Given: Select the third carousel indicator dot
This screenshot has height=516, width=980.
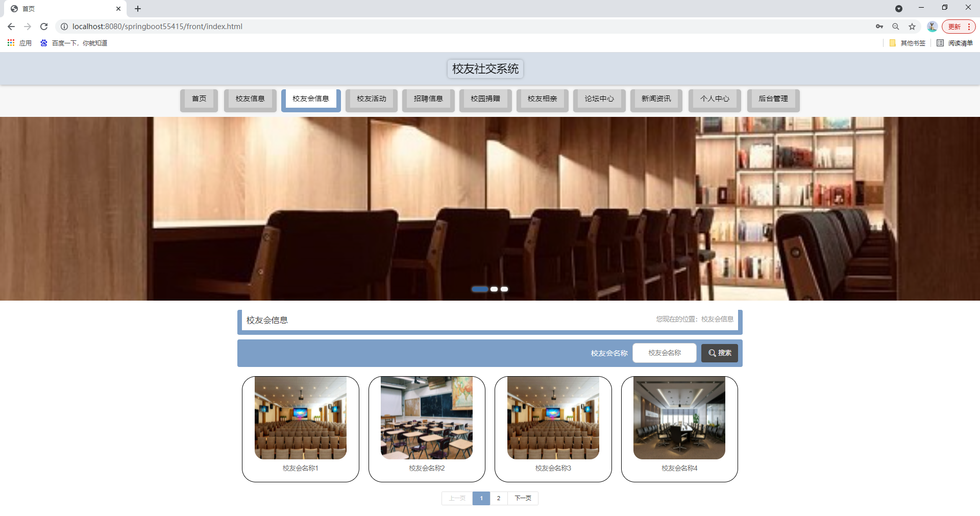Looking at the screenshot, I should click(x=504, y=289).
